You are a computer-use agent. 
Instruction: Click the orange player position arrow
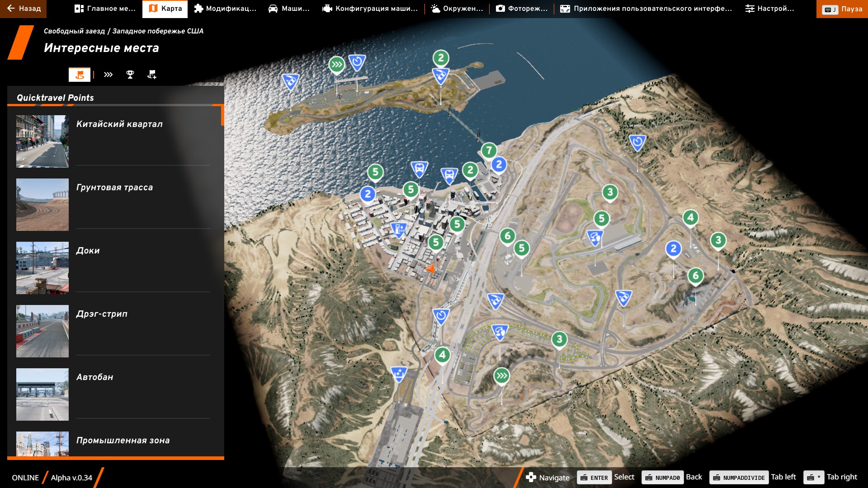pos(431,269)
